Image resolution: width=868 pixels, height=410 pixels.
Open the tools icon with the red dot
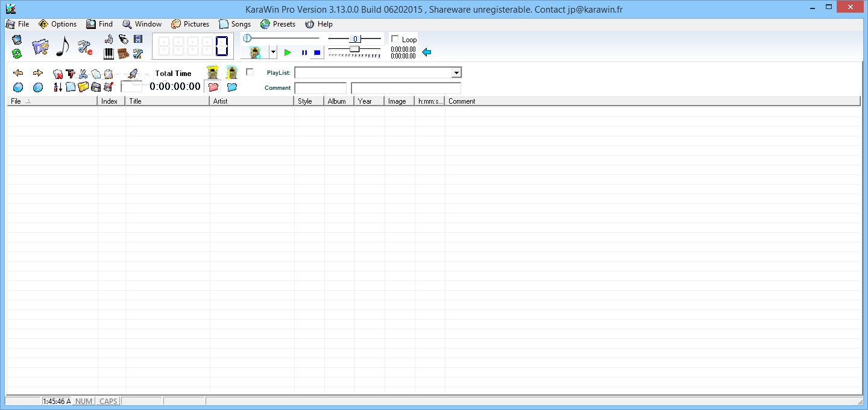point(85,47)
